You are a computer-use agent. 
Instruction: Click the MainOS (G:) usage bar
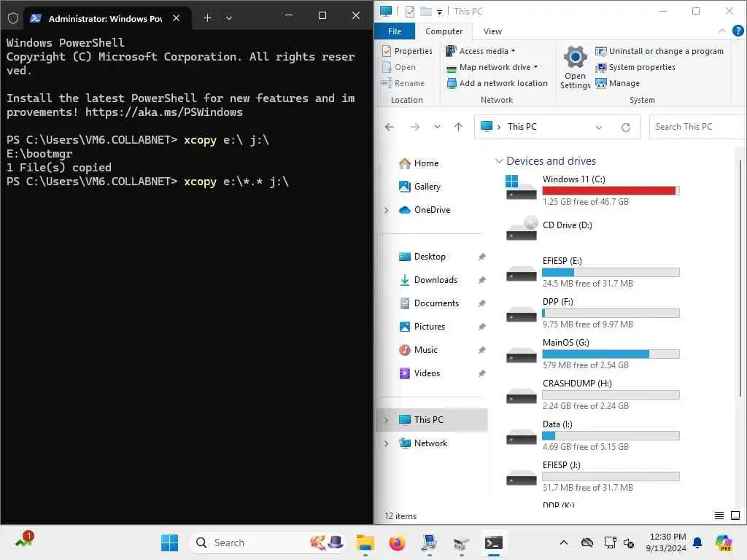611,354
